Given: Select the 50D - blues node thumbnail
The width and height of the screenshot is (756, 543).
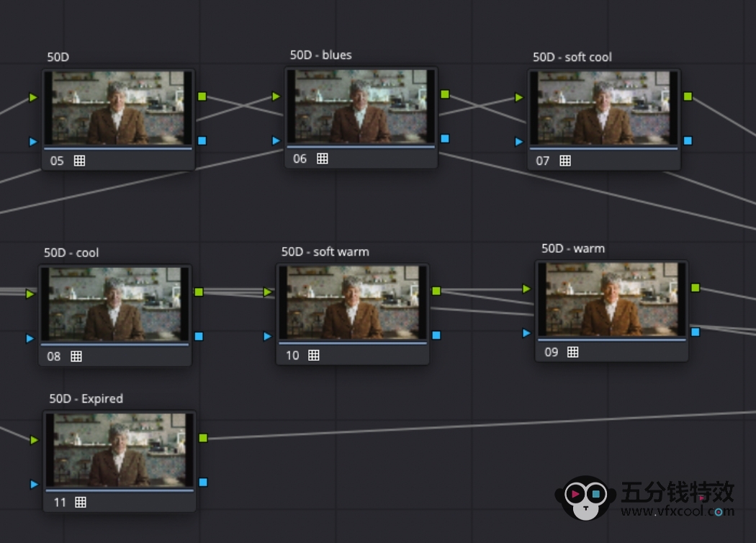Looking at the screenshot, I should (361, 106).
